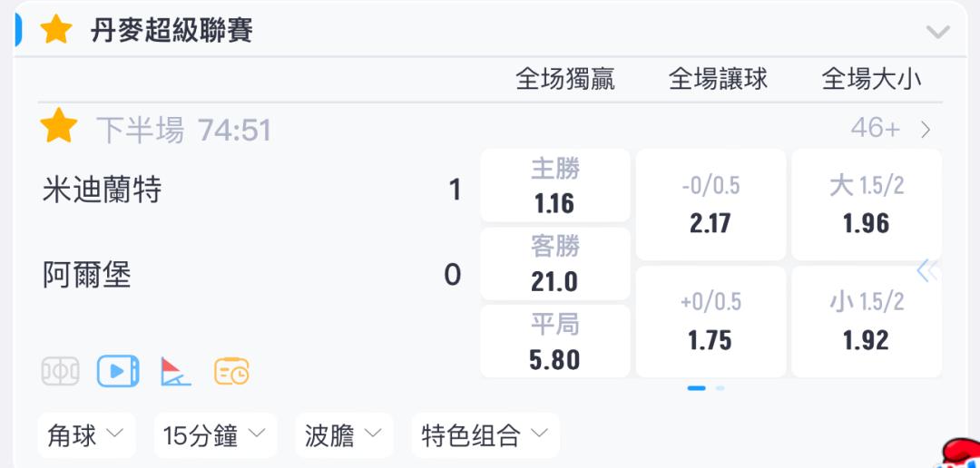Open the match schedule clock icon

pyautogui.click(x=231, y=371)
